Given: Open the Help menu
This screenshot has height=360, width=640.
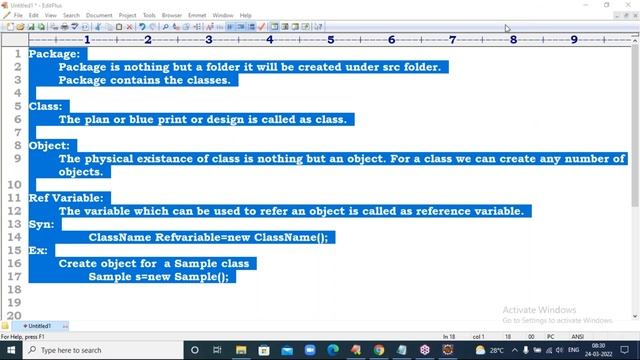Looking at the screenshot, I should point(245,15).
